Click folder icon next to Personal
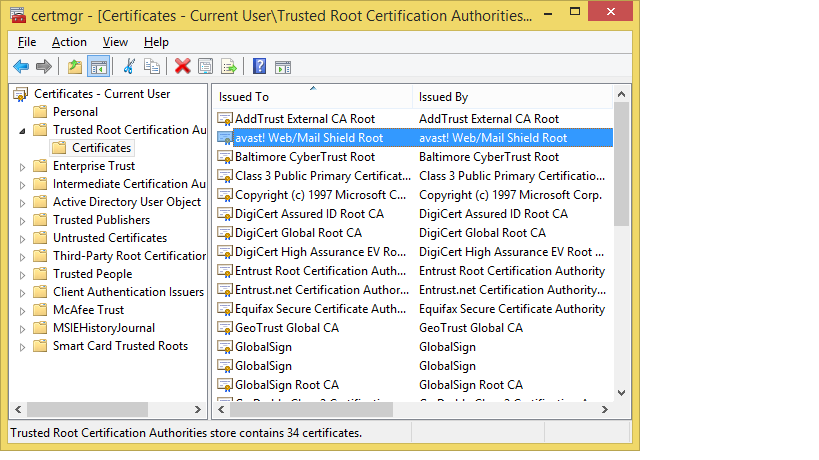Viewport: 819px width, 460px height. tap(40, 112)
